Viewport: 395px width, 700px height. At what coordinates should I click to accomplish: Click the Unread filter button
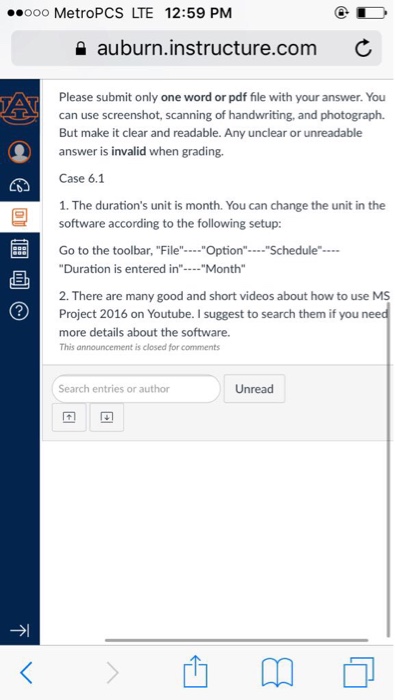pyautogui.click(x=254, y=389)
